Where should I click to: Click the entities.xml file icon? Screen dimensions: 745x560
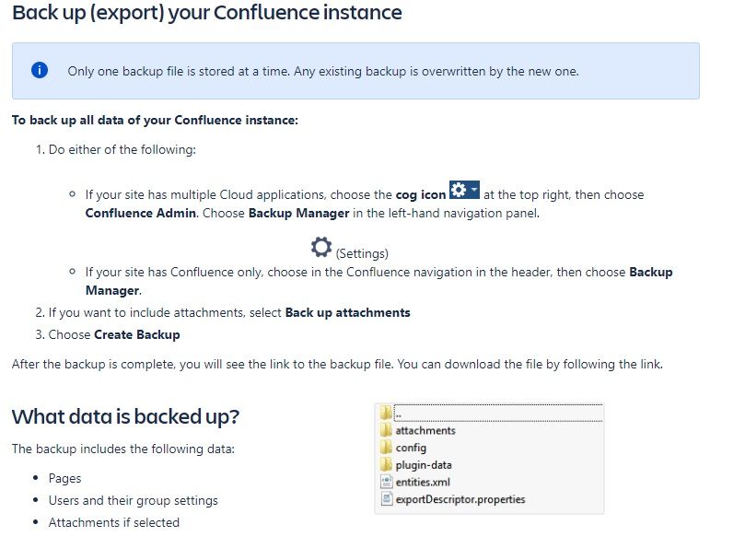(x=386, y=482)
